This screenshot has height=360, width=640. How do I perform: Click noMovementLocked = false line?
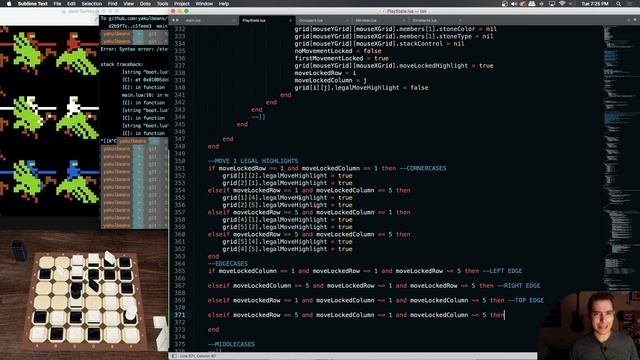pyautogui.click(x=338, y=51)
